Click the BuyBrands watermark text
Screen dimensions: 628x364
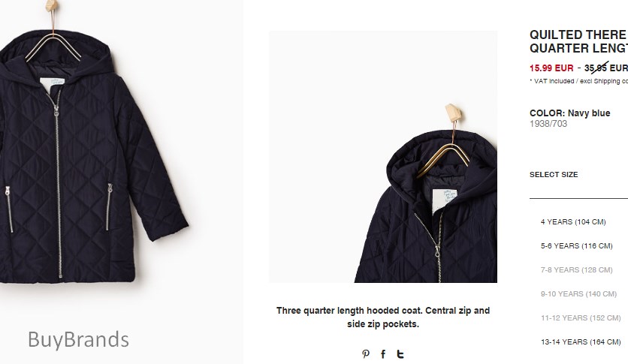coord(78,340)
